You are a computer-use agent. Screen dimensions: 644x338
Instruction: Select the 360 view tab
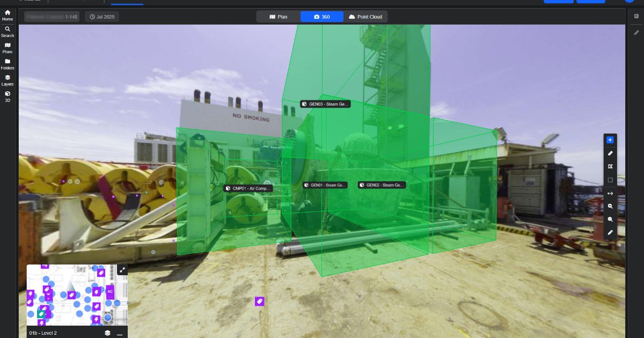click(x=322, y=17)
